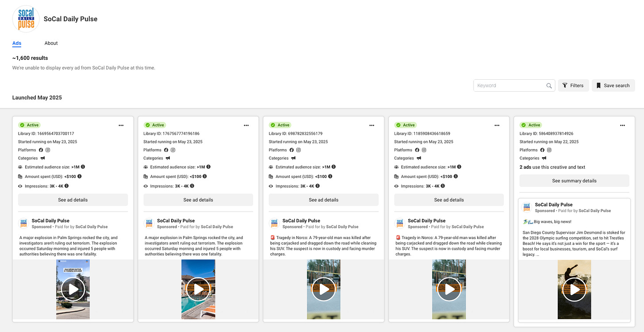Click impressions info icon on ad 698782832556179
The width and height of the screenshot is (644, 332).
pyautogui.click(x=318, y=186)
